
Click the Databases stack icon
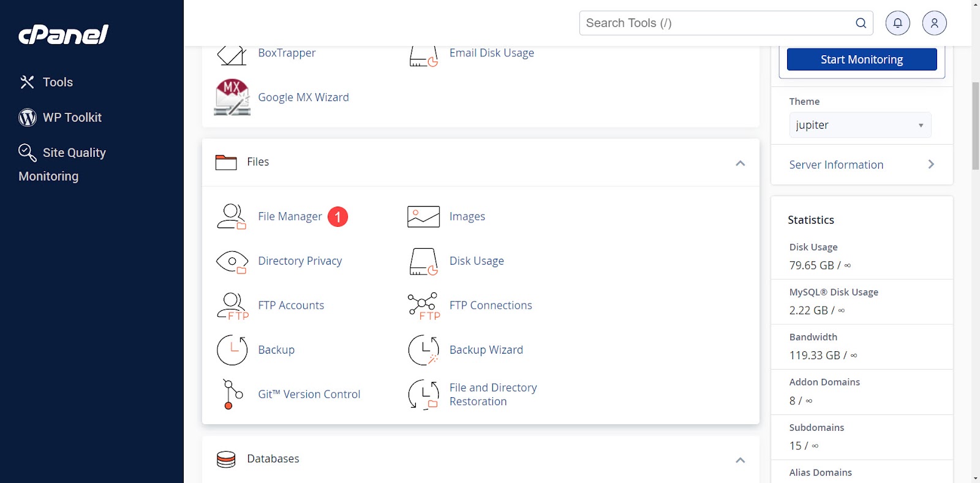(x=226, y=459)
